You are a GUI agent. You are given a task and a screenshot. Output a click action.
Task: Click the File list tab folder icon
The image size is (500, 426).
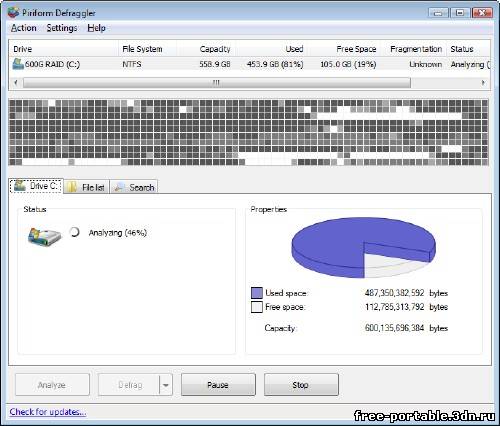[71, 187]
